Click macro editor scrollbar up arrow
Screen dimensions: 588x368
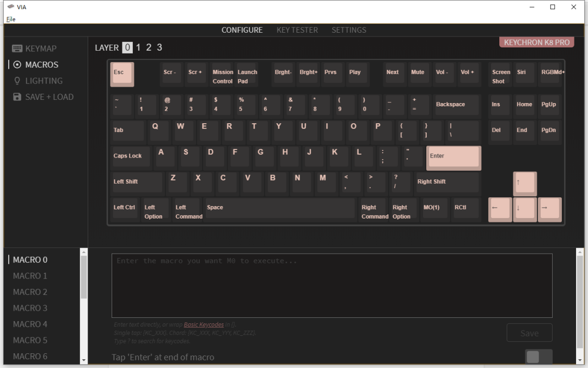tap(580, 252)
